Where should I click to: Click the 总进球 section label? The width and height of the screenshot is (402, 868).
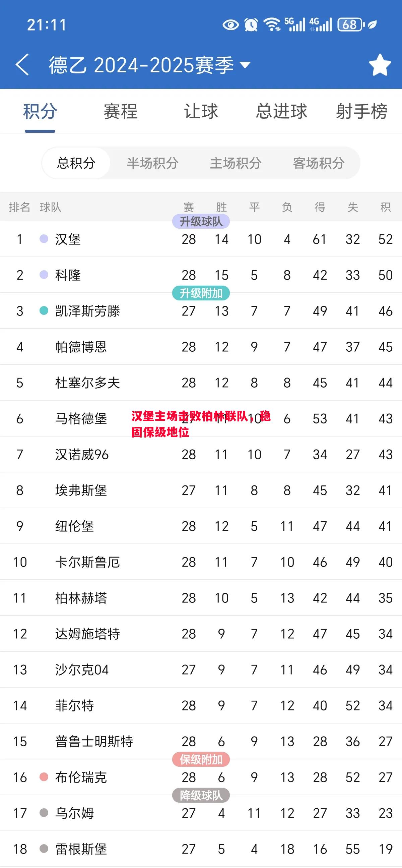coord(282,112)
